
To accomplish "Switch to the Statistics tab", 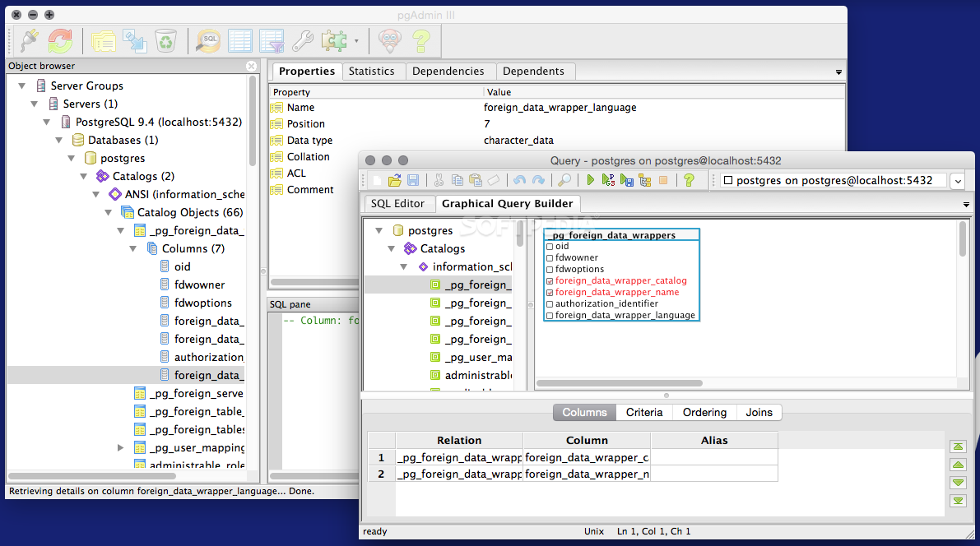I will tap(371, 72).
